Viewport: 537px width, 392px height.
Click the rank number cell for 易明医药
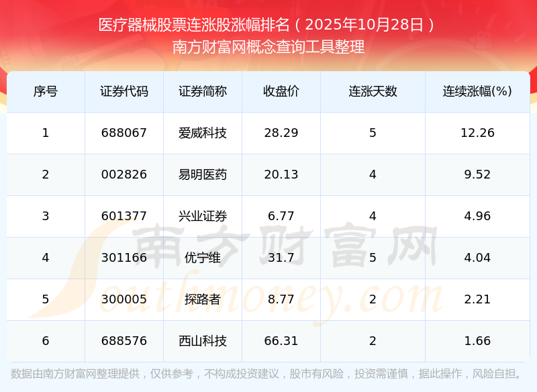tap(46, 175)
